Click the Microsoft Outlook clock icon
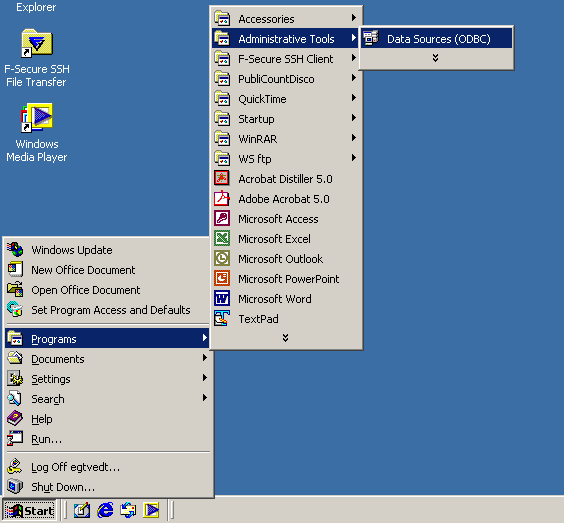Image resolution: width=564 pixels, height=523 pixels. (222, 259)
